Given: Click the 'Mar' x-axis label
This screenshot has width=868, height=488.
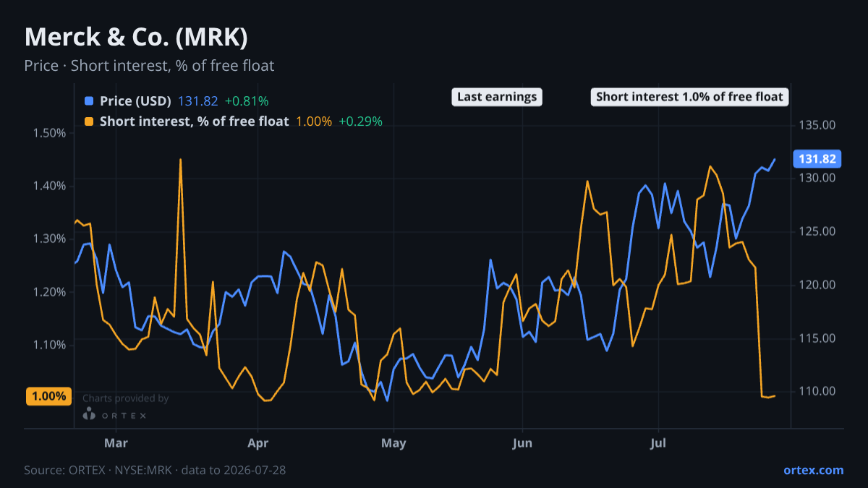Looking at the screenshot, I should point(116,442).
